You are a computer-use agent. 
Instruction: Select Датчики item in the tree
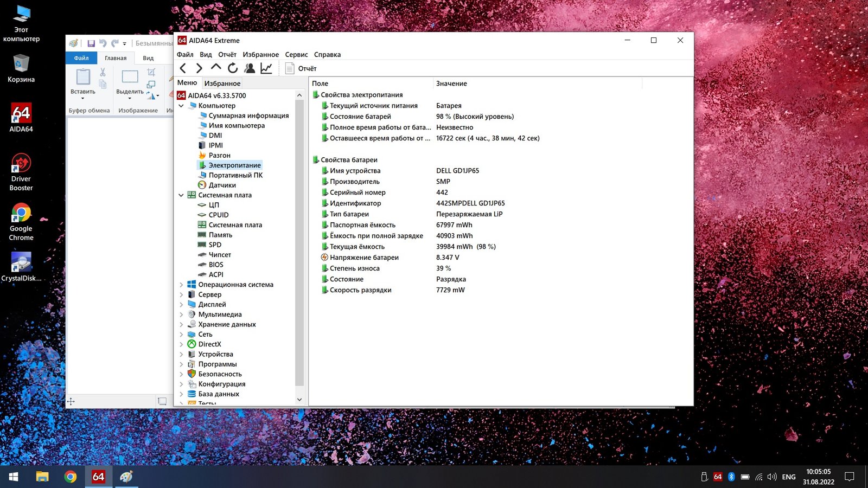tap(222, 185)
